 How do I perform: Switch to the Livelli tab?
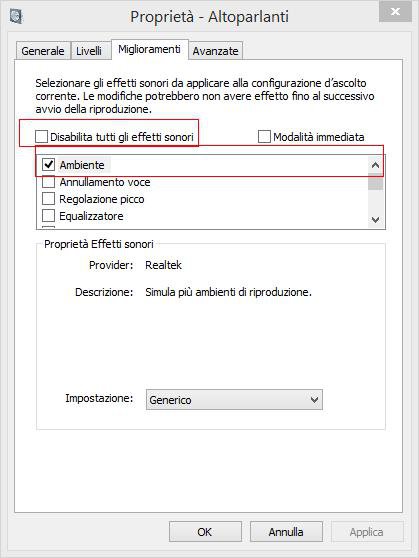click(89, 51)
